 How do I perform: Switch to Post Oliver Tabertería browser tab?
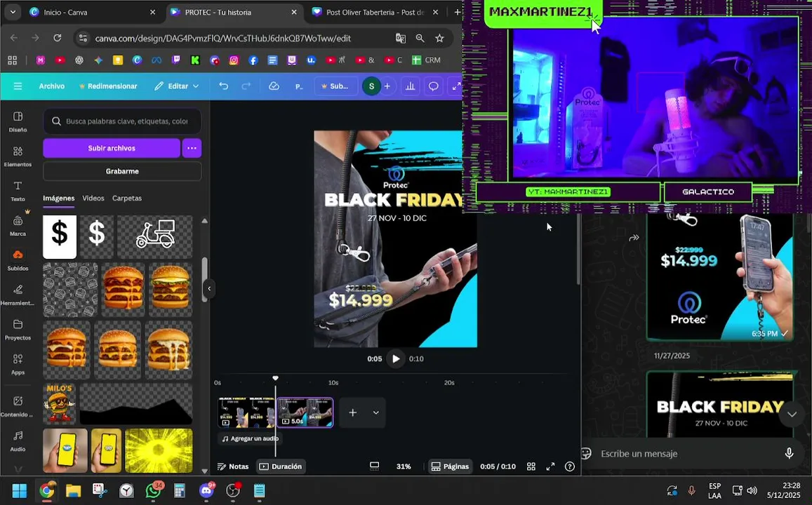click(x=375, y=12)
